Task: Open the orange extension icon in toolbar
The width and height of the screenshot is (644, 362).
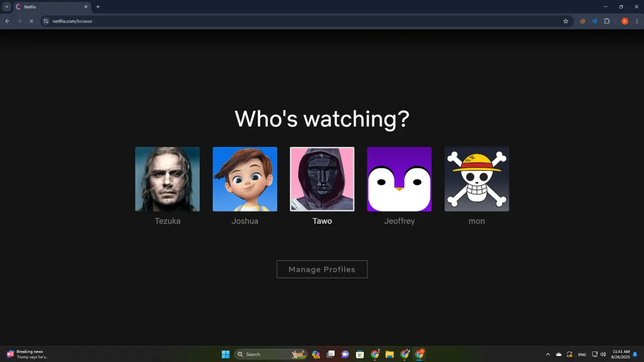Action: click(x=583, y=21)
